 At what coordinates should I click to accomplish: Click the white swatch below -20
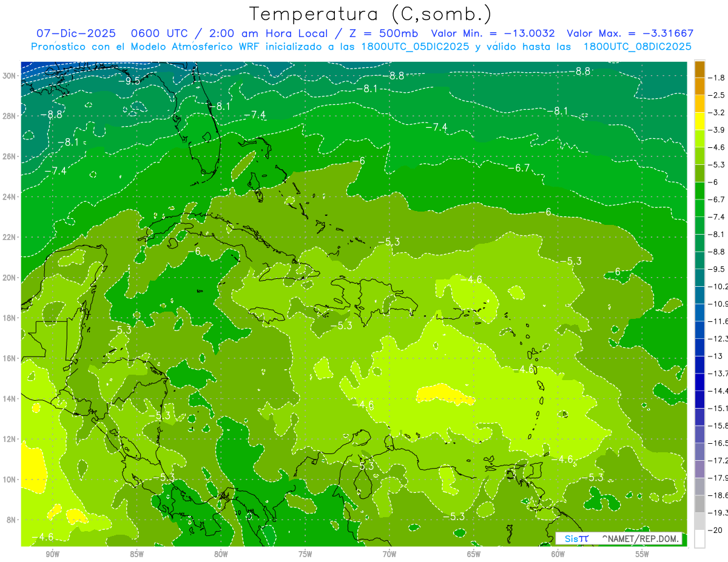pos(699,539)
